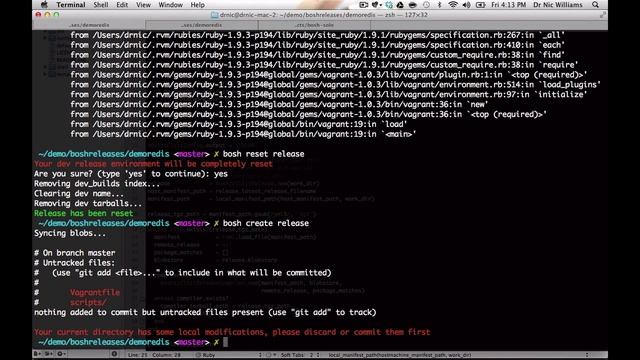Click the 'Clearing dev name...' line
Viewport: 640px width, 360px height.
[79, 194]
